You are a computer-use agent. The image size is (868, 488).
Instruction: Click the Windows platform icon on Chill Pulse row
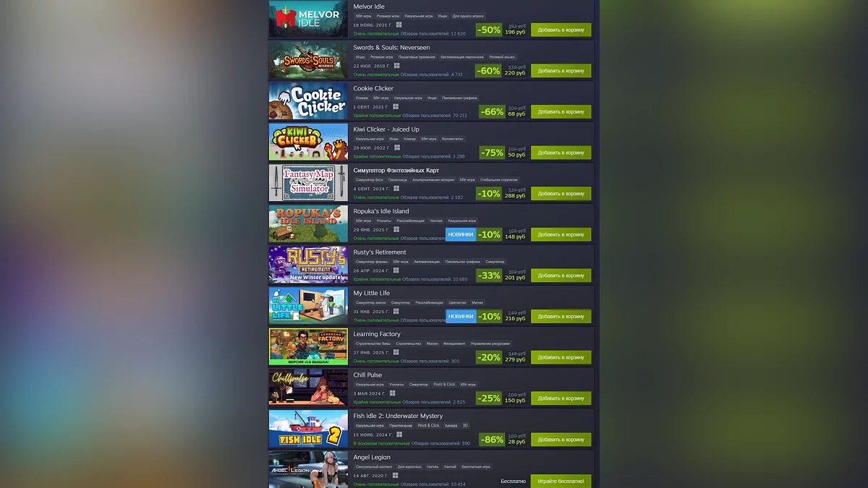click(393, 393)
